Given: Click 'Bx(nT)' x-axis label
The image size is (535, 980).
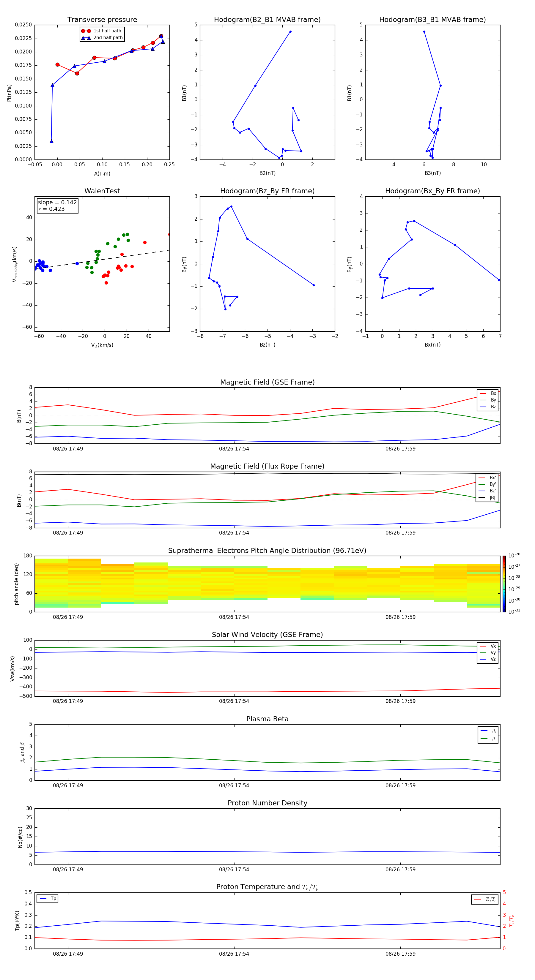Looking at the screenshot, I should [432, 345].
